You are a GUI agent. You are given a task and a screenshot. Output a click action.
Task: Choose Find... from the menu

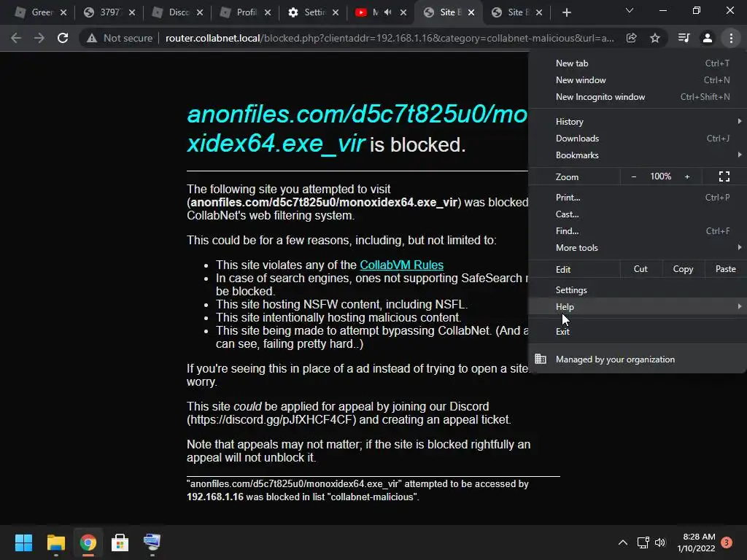pyautogui.click(x=638, y=231)
